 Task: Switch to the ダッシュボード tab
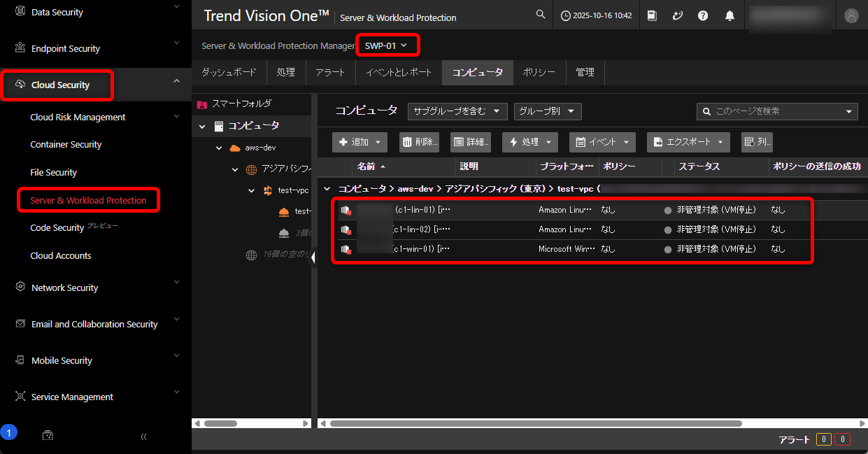coord(229,72)
